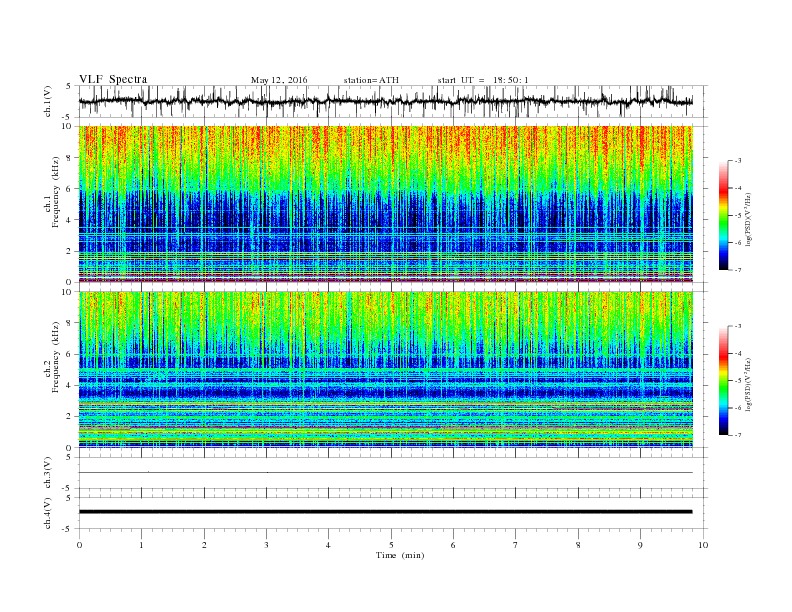
Task: Click the '8' kHz tick of ch.1 spectrogram
Action: click(x=70, y=158)
